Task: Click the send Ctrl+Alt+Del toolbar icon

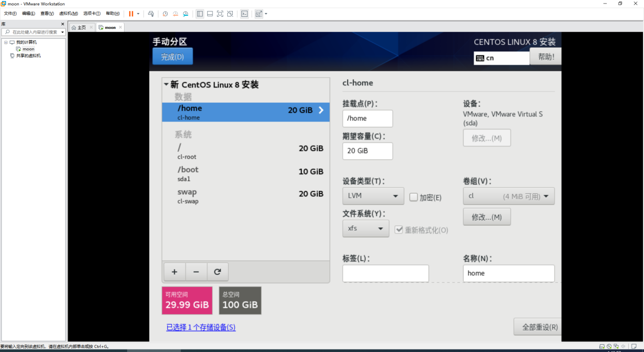Action: point(151,14)
